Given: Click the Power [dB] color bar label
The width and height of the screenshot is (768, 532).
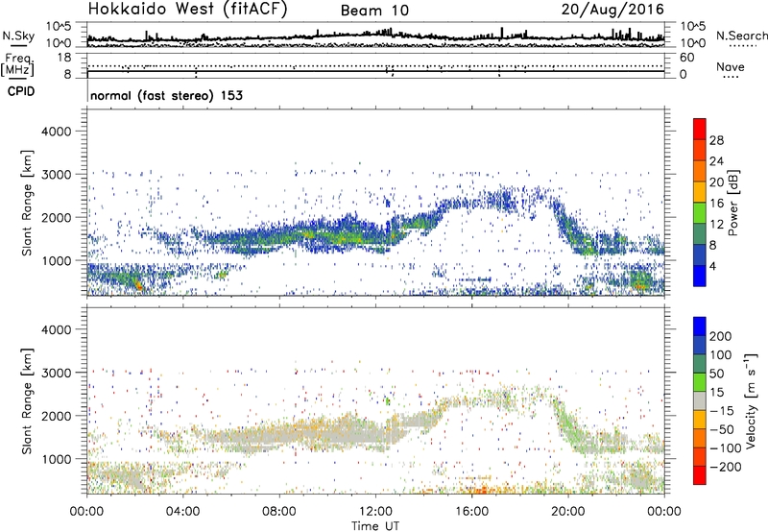Looking at the screenshot, I should coord(732,203).
